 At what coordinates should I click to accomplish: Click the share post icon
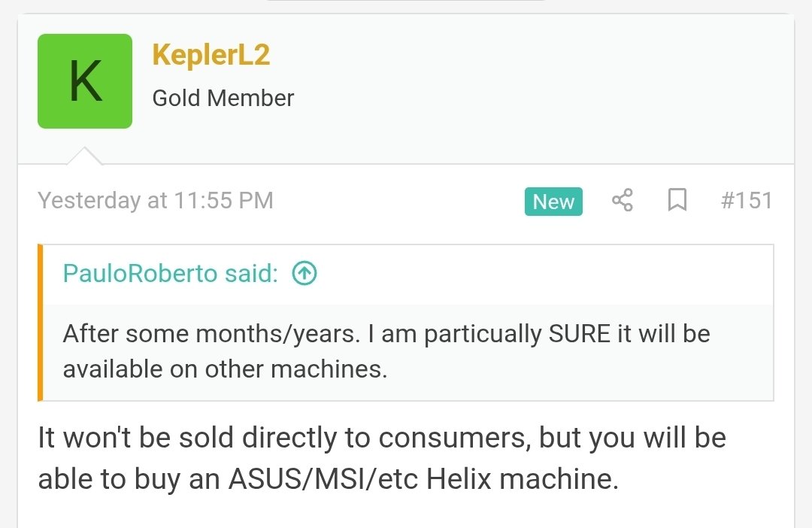[x=623, y=201]
